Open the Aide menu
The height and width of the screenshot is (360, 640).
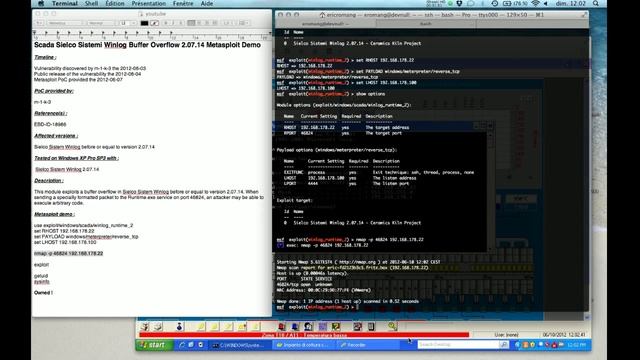(207, 3)
